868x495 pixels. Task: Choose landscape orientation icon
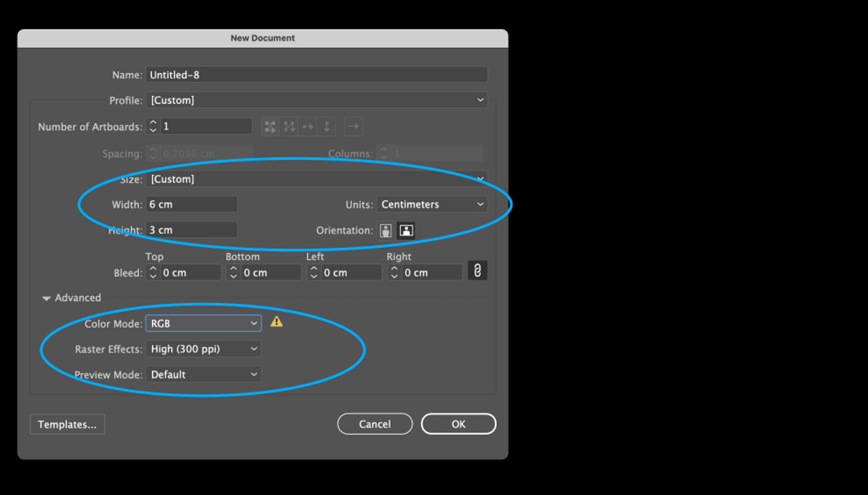click(x=406, y=231)
